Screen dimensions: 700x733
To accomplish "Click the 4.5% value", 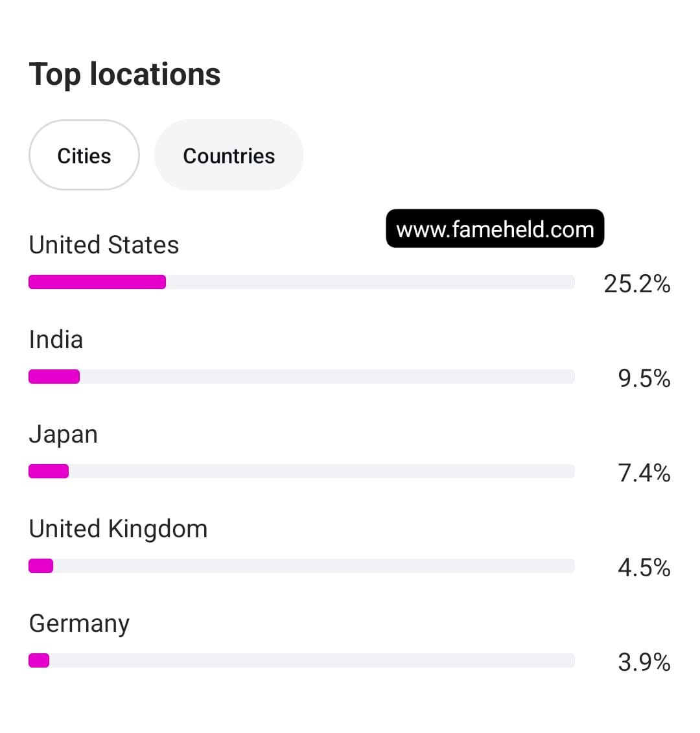I will (x=644, y=568).
